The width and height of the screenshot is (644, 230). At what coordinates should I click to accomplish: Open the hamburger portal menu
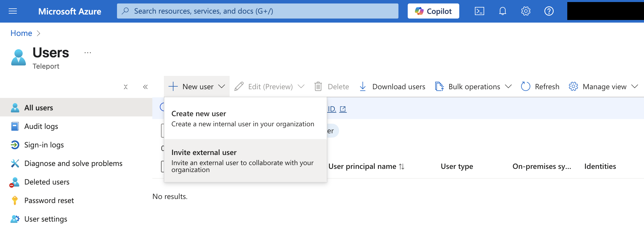(x=13, y=11)
